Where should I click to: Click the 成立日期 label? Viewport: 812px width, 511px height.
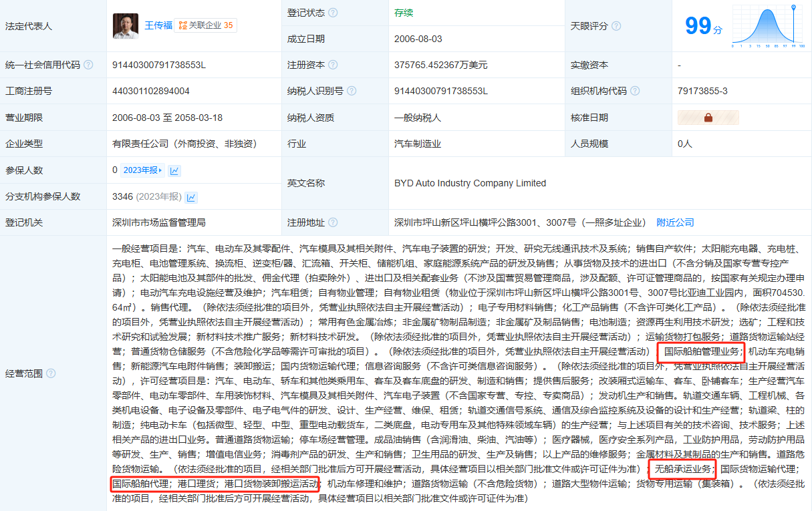click(306, 39)
